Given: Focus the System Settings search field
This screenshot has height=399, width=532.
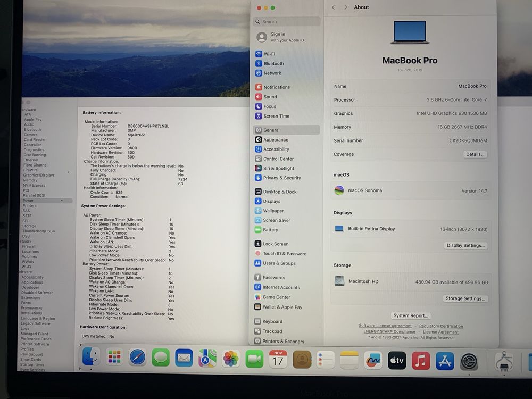Looking at the screenshot, I should tap(287, 22).
